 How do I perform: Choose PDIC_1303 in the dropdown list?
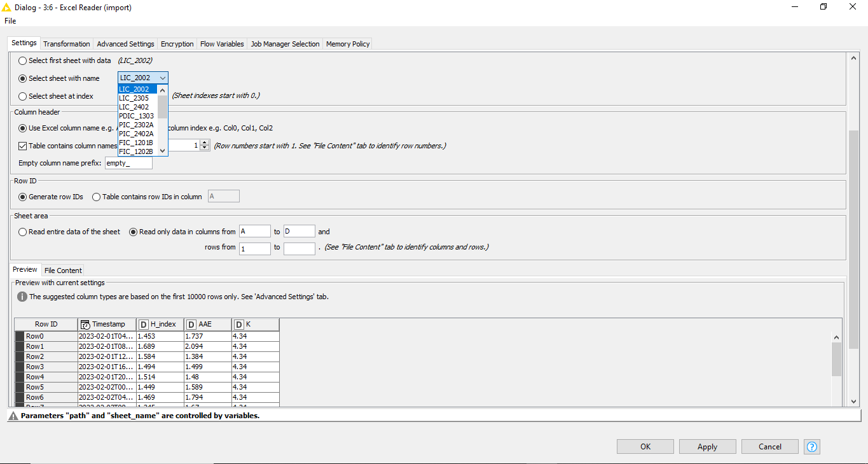tap(136, 116)
